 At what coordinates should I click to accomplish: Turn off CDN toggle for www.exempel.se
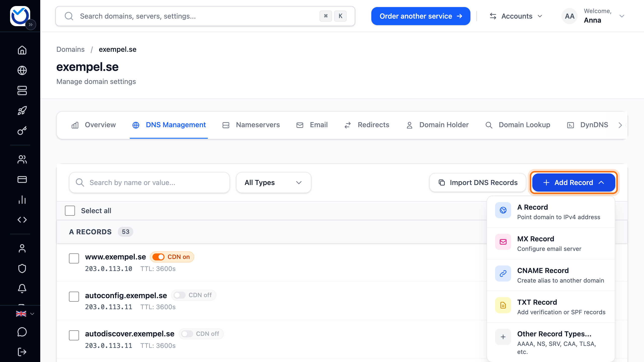point(158,257)
